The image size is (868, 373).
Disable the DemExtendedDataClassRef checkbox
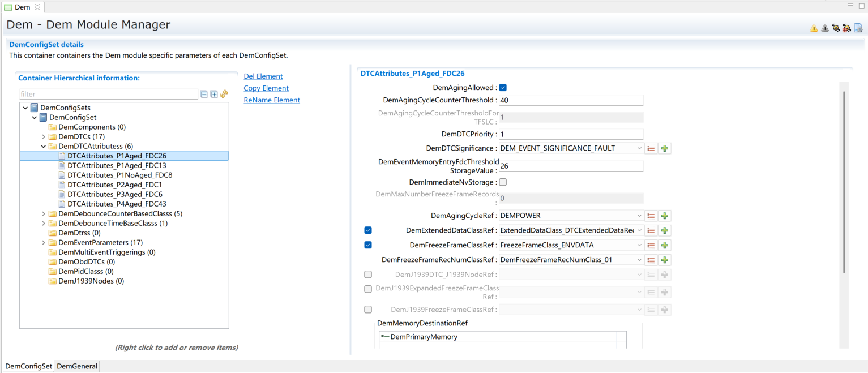coord(368,230)
